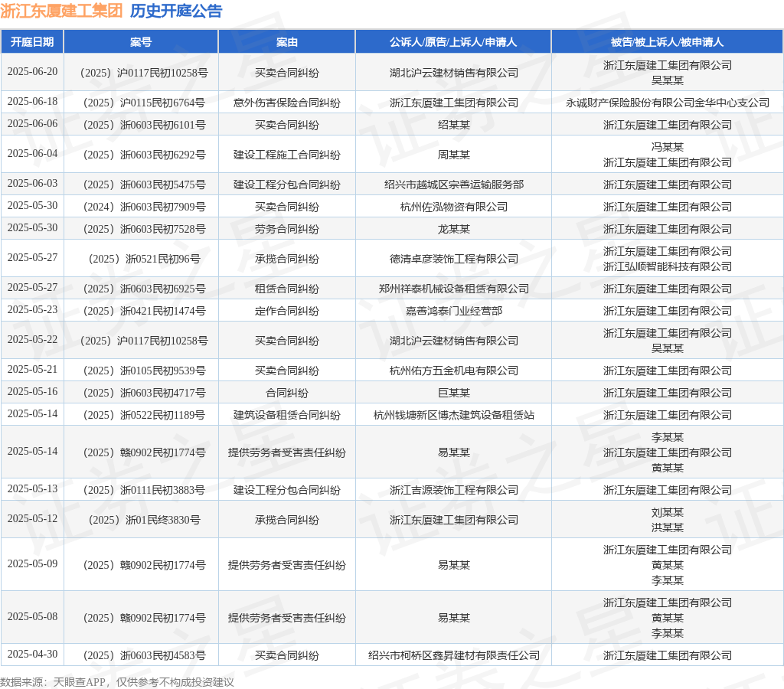Viewport: 784px width, 689px height.
Task: Click plaintiff 嘉善鸿泰门业经营部
Action: tap(453, 311)
